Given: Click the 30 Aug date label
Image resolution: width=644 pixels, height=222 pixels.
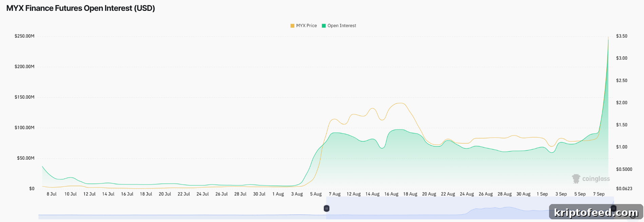Looking at the screenshot, I should (524, 194).
